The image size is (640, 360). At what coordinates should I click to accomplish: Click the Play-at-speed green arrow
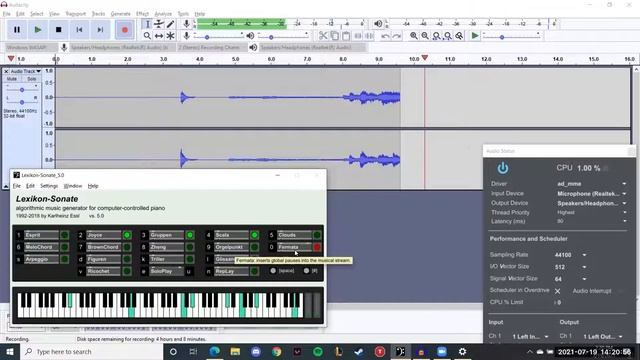click(x=475, y=36)
